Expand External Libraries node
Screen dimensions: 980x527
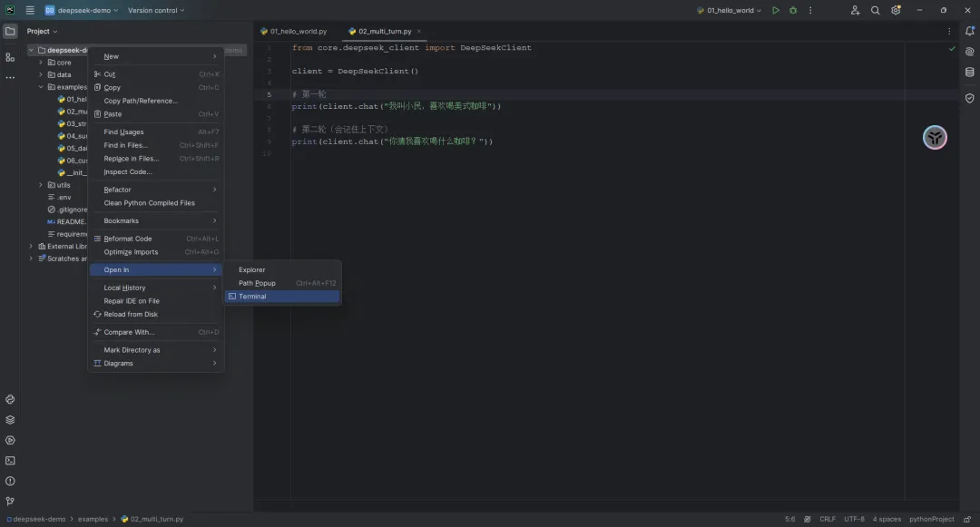31,247
